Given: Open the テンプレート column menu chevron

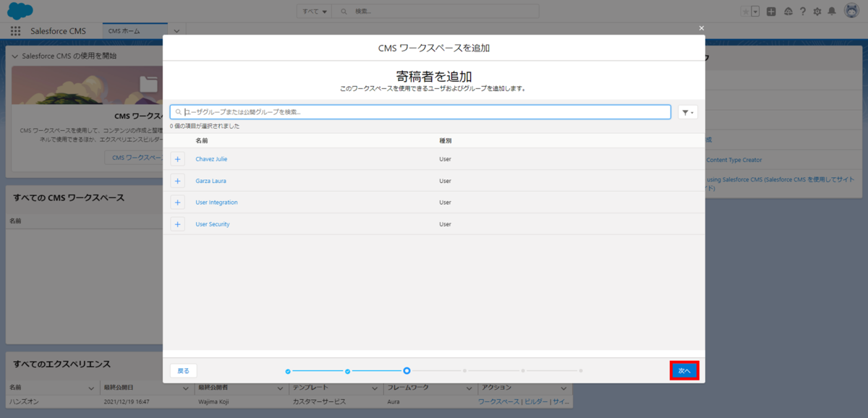Looking at the screenshot, I should point(375,388).
